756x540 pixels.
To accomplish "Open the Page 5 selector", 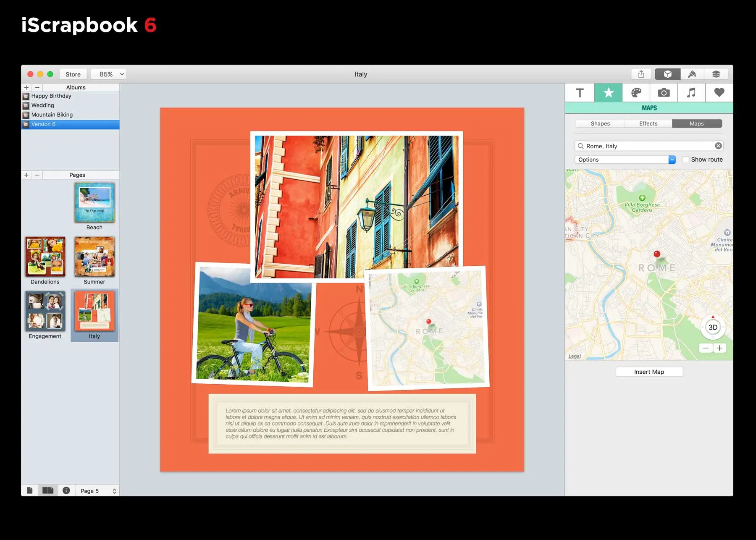I will tap(98, 491).
